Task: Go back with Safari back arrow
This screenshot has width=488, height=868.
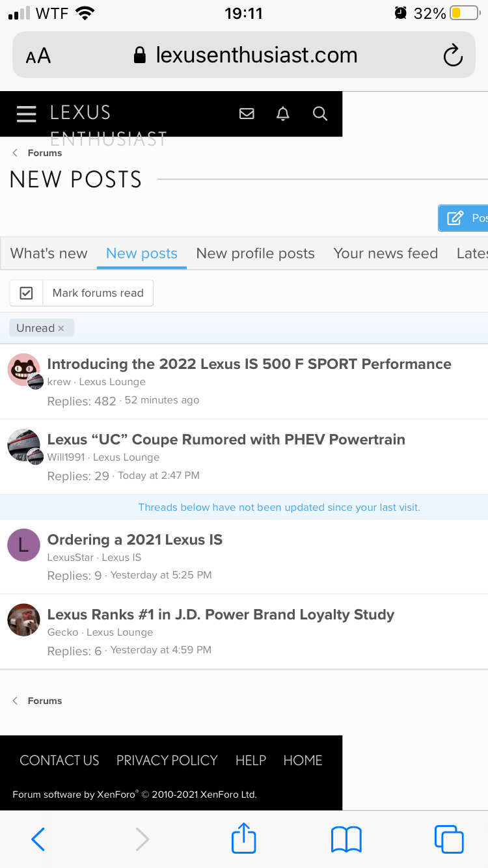Action: click(38, 839)
